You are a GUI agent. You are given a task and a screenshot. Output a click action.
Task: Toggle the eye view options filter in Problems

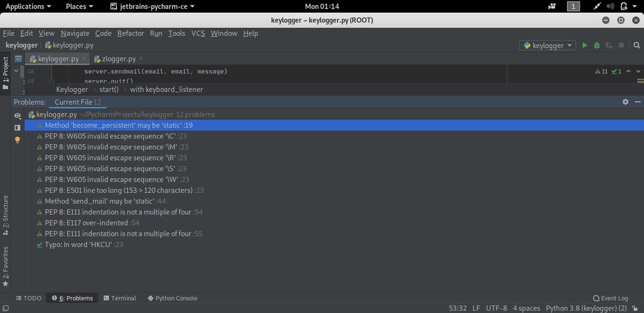point(18,116)
